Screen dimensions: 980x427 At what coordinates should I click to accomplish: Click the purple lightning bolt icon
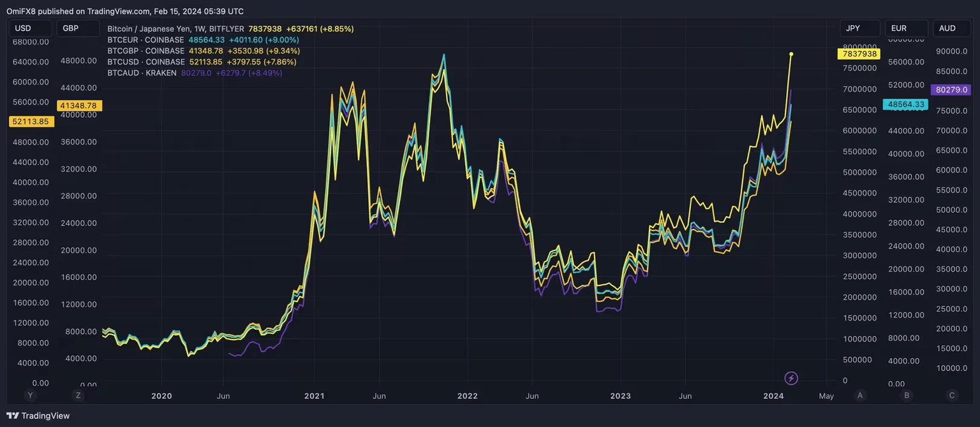tap(791, 379)
